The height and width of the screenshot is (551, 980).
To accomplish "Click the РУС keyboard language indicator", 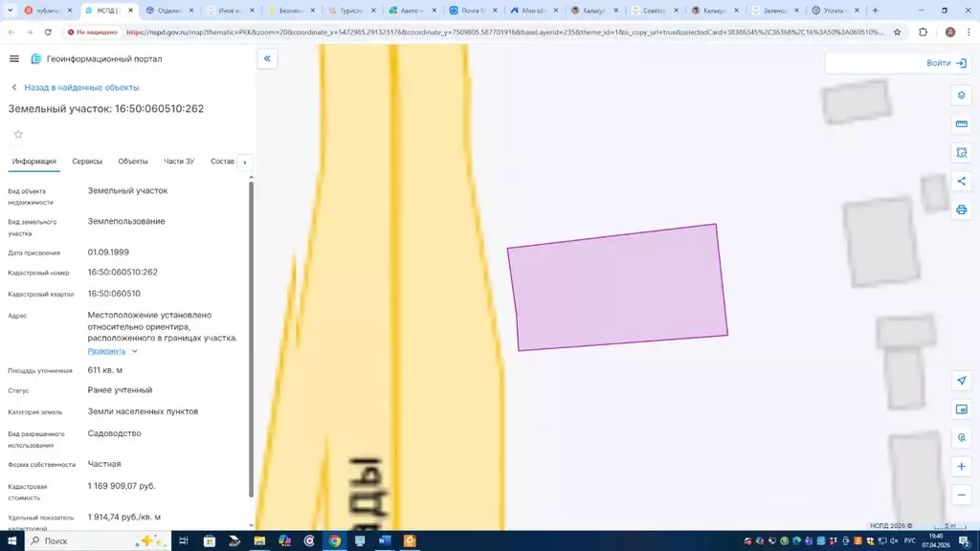I will click(x=909, y=541).
